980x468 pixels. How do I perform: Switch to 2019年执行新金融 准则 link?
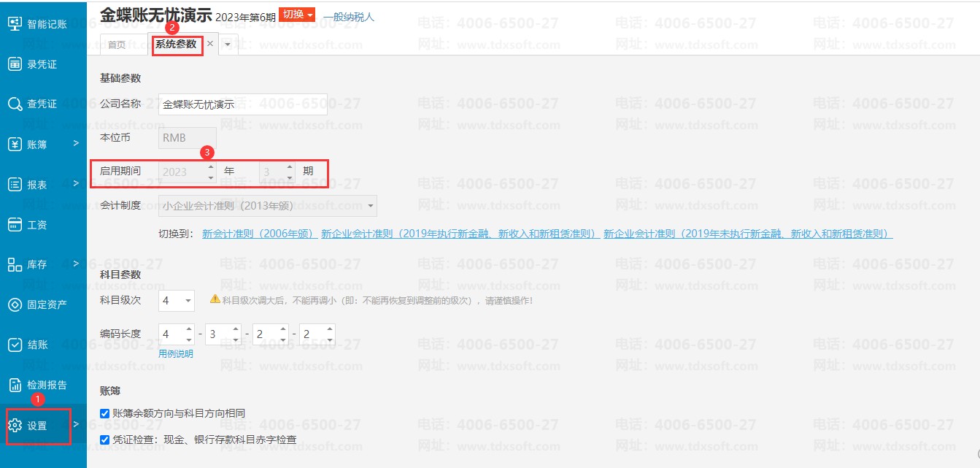(460, 234)
